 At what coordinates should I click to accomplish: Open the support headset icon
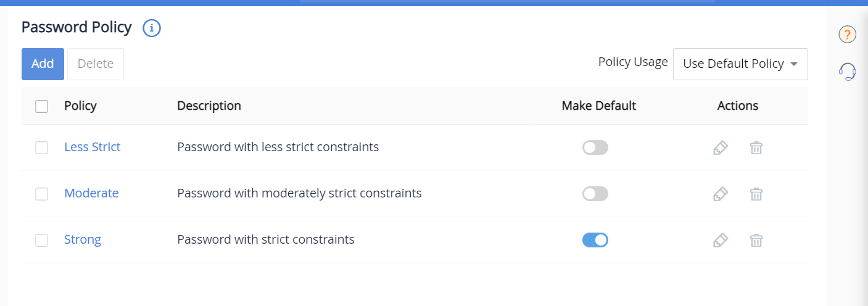pyautogui.click(x=848, y=72)
